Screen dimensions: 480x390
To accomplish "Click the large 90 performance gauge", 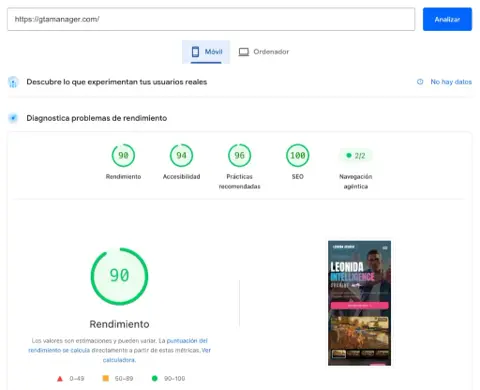I will click(x=119, y=276).
